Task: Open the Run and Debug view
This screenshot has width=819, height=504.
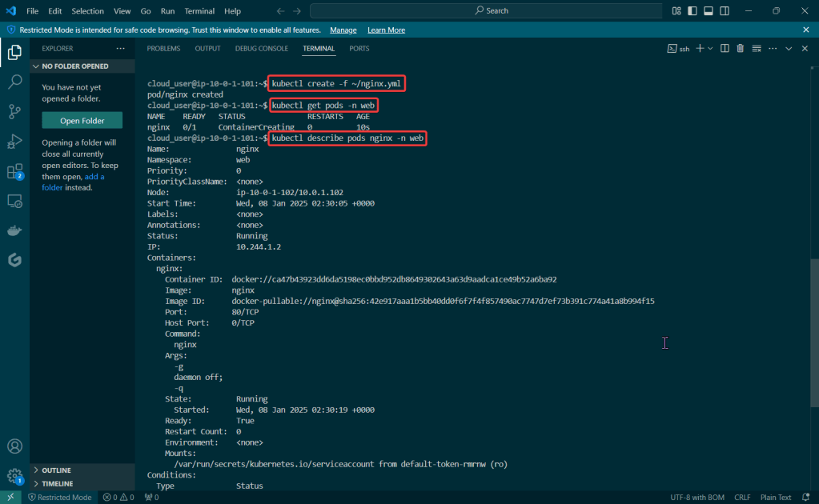Action: click(x=14, y=142)
